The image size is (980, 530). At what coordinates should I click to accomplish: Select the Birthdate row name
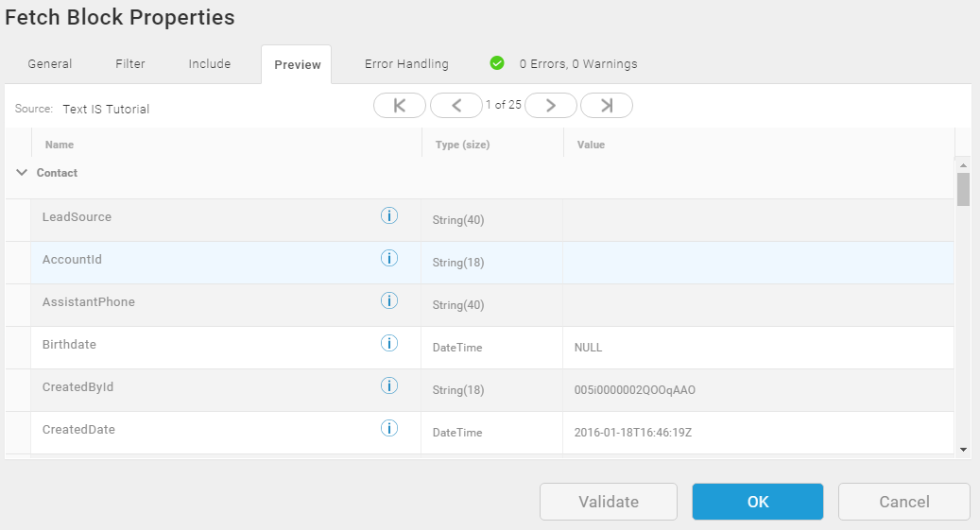tap(69, 345)
